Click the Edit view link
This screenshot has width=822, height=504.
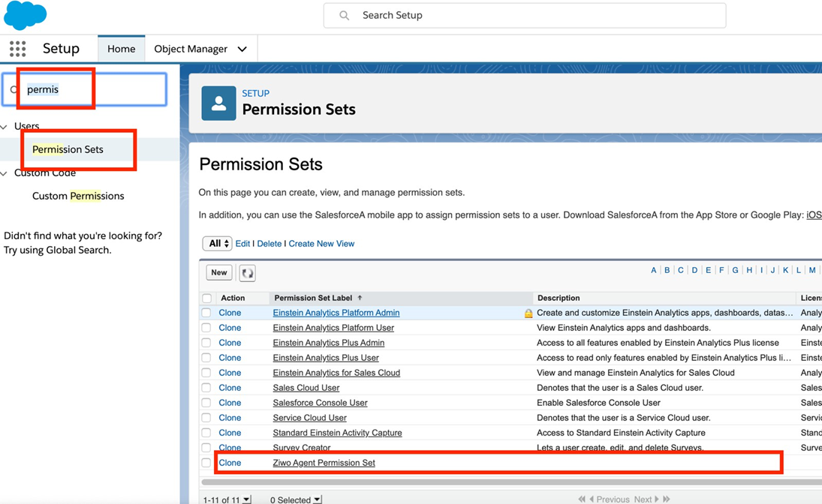(242, 244)
